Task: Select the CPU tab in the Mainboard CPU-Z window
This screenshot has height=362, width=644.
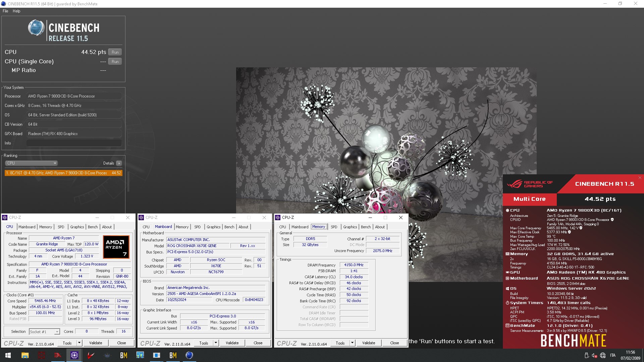Action: tap(146, 227)
